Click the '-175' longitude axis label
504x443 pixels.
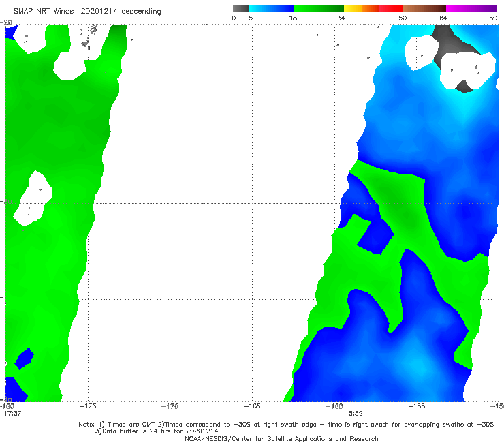[x=88, y=406]
